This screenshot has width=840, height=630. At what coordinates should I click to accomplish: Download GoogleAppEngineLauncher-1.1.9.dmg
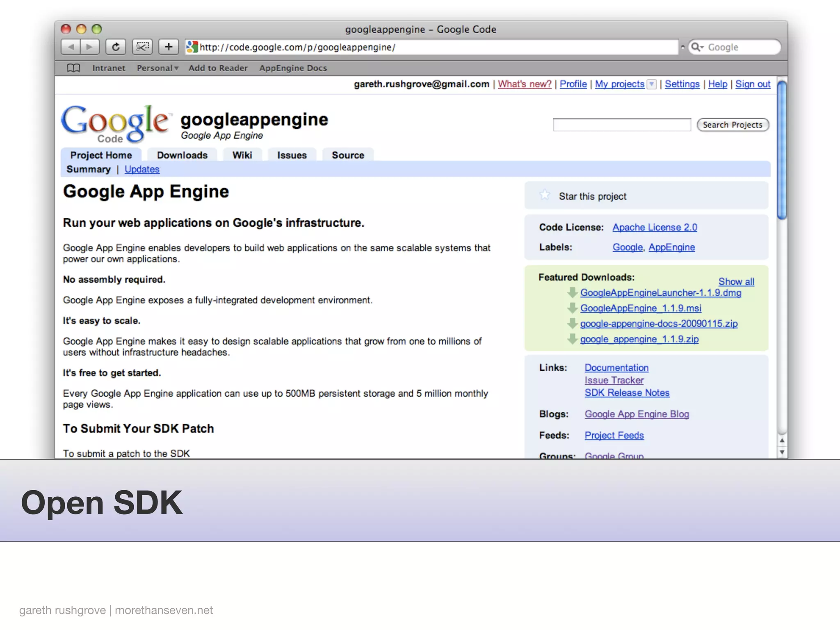[x=661, y=293]
